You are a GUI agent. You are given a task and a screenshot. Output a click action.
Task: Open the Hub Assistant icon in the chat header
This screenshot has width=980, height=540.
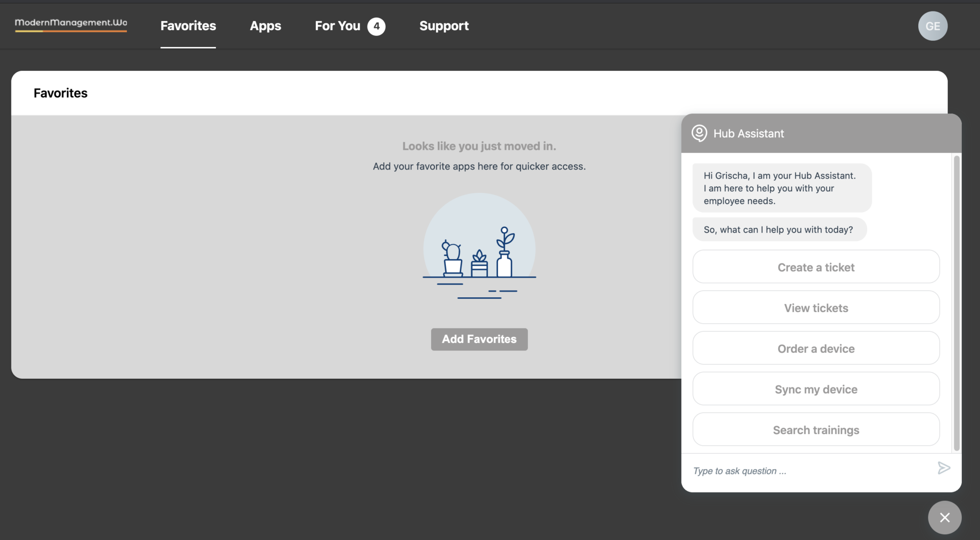tap(700, 134)
